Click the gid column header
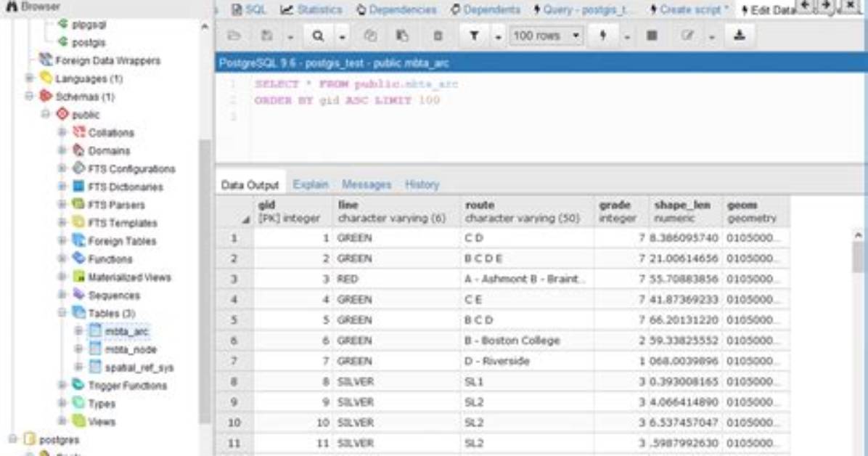The width and height of the screenshot is (868, 456). (292, 211)
